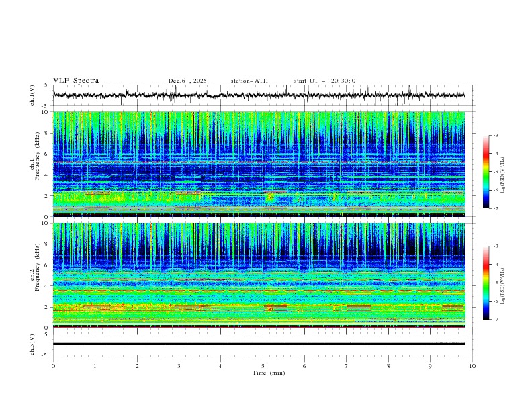
Task: Click the "-3" tick on lower color bar
Action: pos(496,246)
